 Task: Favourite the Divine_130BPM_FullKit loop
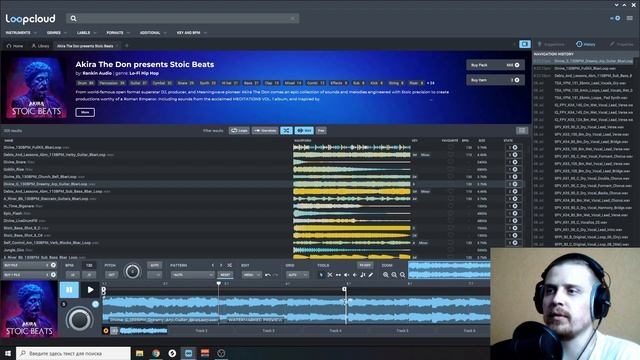(451, 148)
